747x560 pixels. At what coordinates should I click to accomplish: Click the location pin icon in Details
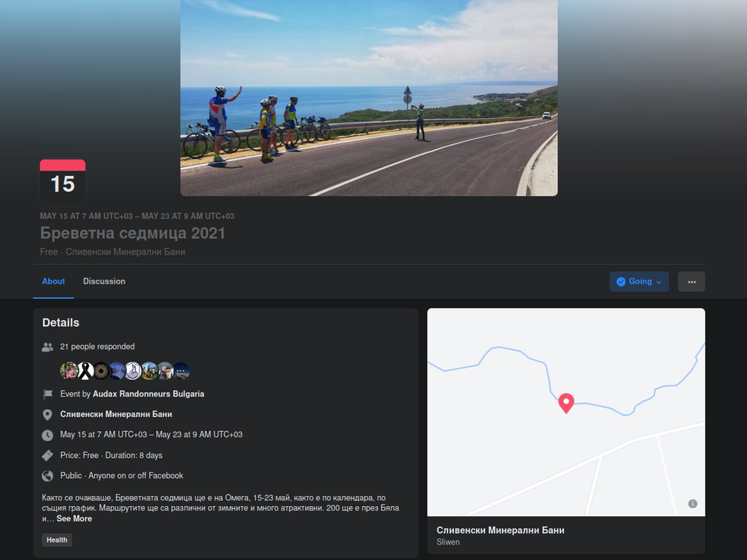(47, 415)
